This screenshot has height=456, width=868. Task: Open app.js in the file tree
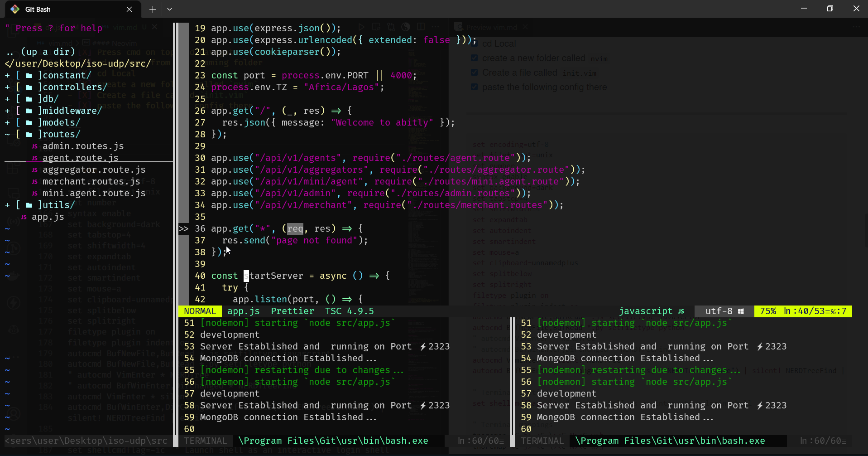pos(48,217)
